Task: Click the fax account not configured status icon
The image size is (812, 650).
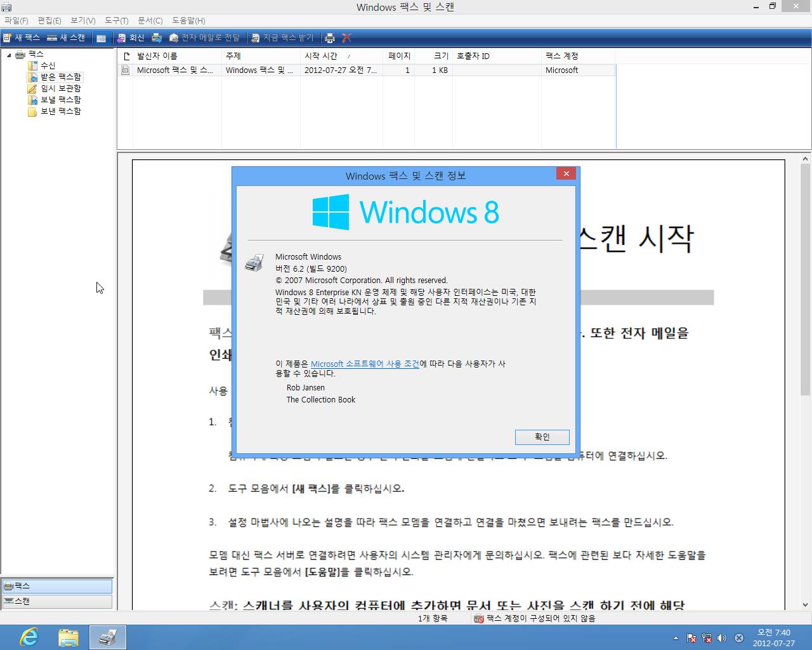Action: (x=479, y=618)
